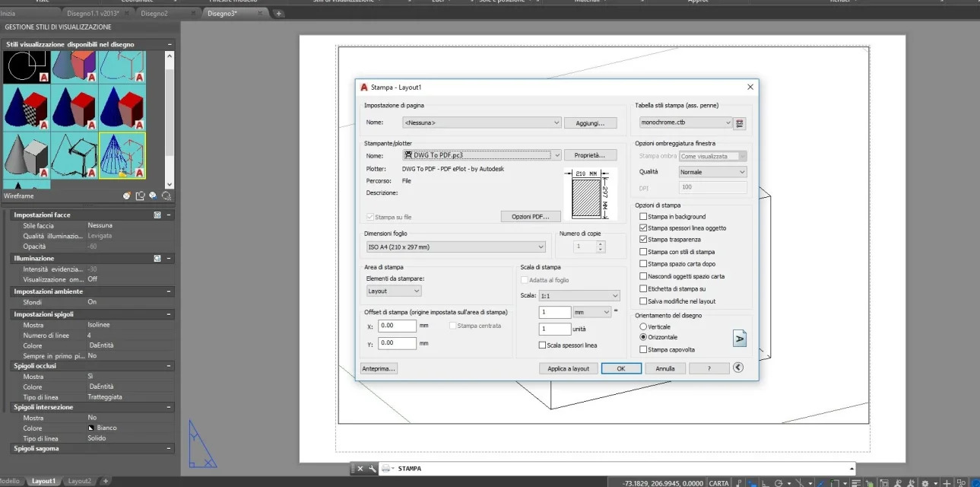
Task: Click the page orientation preview icon
Action: 739,338
